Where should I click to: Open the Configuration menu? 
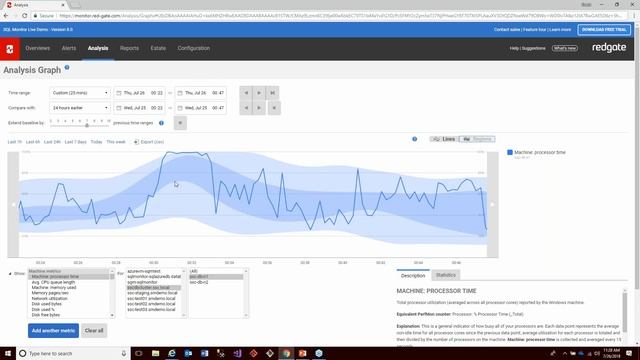[193, 48]
